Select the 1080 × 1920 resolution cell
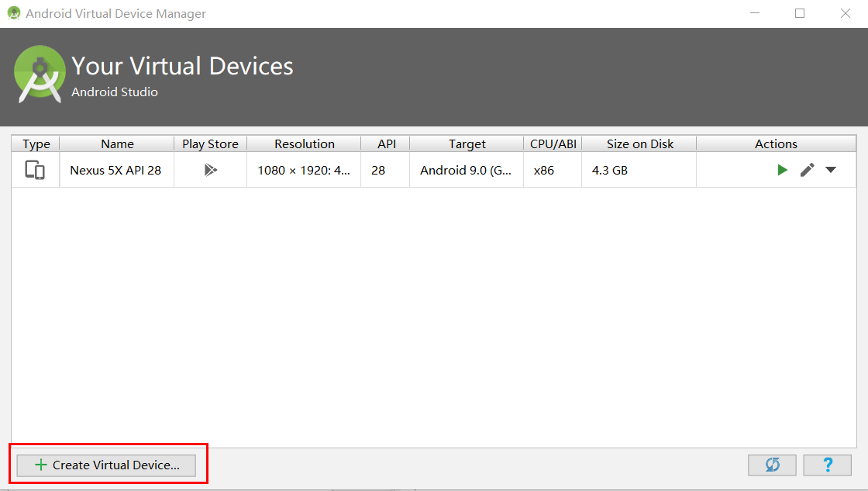Image resolution: width=868 pixels, height=491 pixels. click(304, 170)
